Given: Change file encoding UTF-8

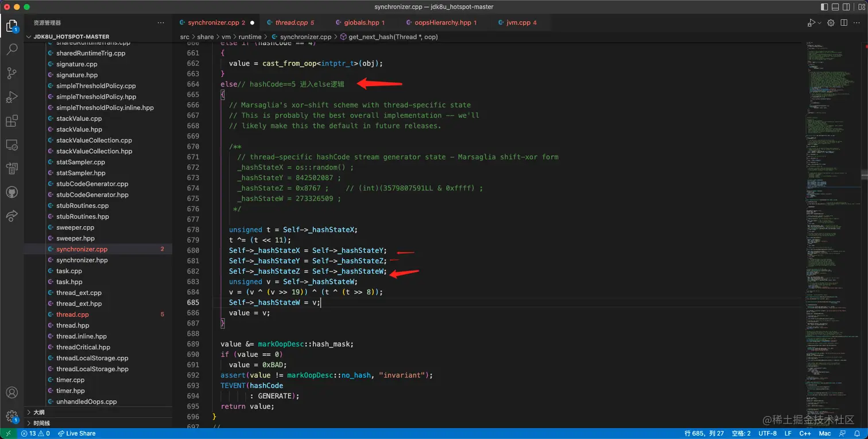Looking at the screenshot, I should point(768,433).
